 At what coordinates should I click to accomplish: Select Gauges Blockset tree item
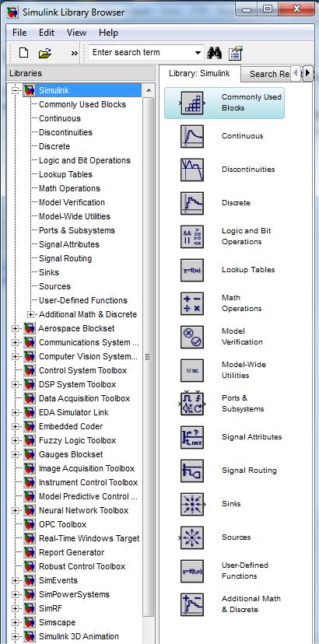coord(71,454)
